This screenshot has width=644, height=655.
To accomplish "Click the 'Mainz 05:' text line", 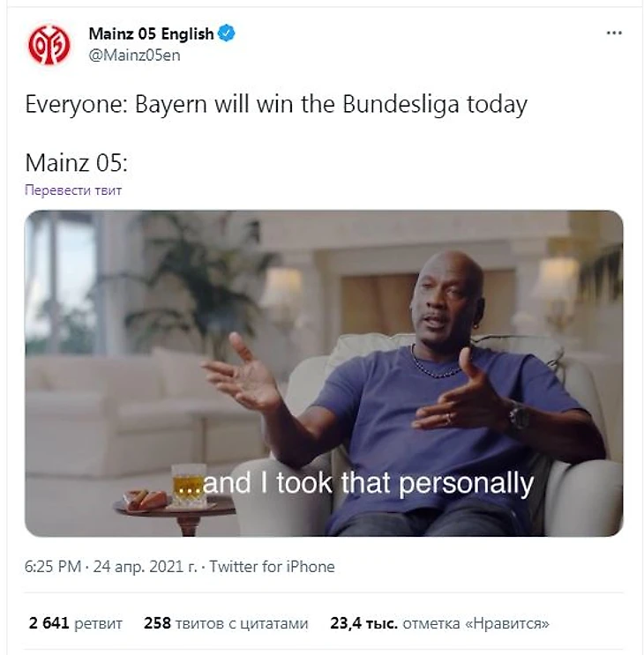I will point(77,162).
